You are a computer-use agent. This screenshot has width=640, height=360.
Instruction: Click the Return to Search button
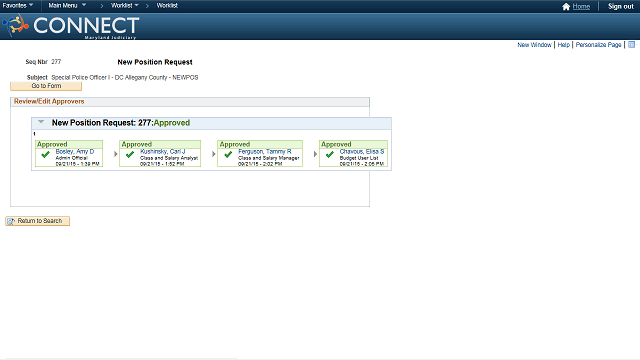pyautogui.click(x=38, y=221)
